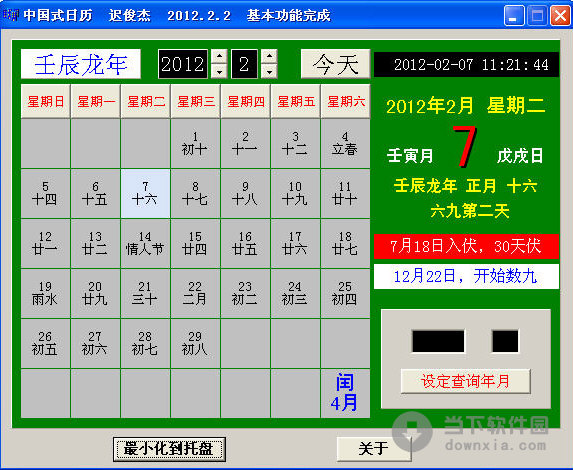Select day 14 情人节 in the calendar
The image size is (573, 470).
tap(145, 244)
